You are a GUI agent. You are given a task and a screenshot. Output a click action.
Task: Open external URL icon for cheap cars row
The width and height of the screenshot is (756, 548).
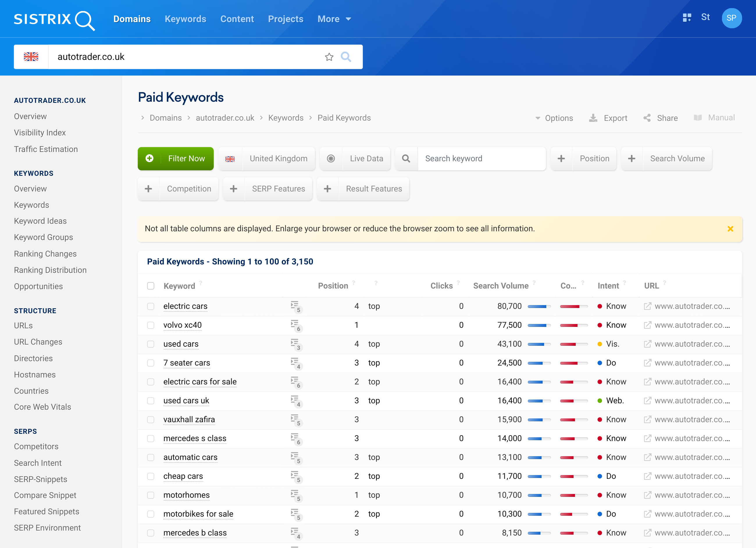coord(647,477)
